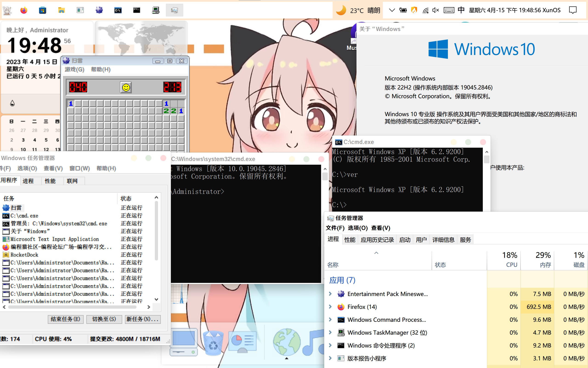The image size is (588, 368).
Task: Open 选项(O) menu in classic Task Manager
Action: [x=27, y=168]
